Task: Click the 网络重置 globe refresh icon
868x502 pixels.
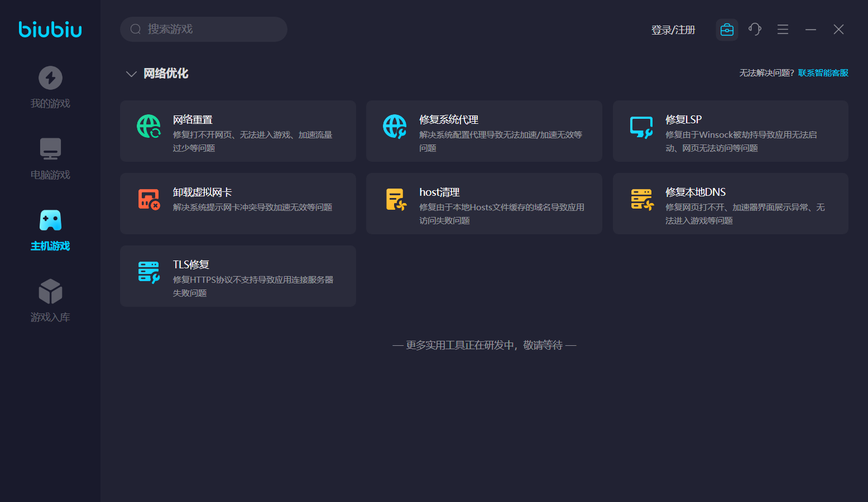Action: (x=149, y=126)
